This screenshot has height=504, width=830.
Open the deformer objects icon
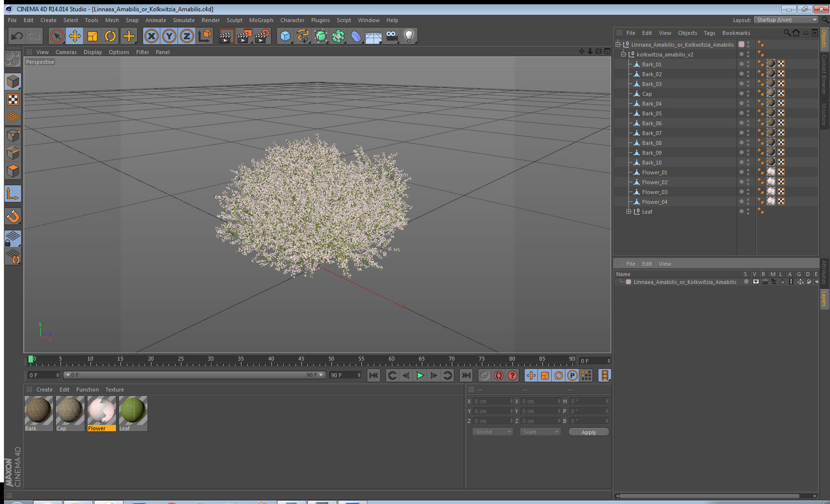356,36
